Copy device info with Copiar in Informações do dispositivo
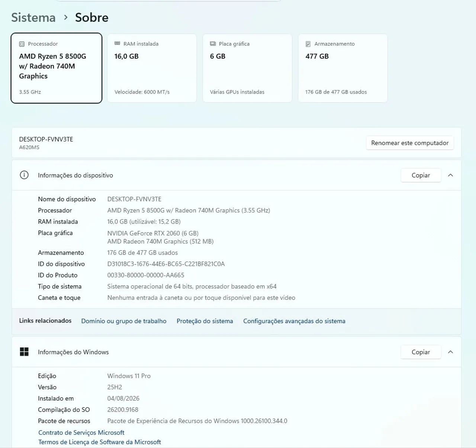This screenshot has height=448, width=476. click(421, 175)
